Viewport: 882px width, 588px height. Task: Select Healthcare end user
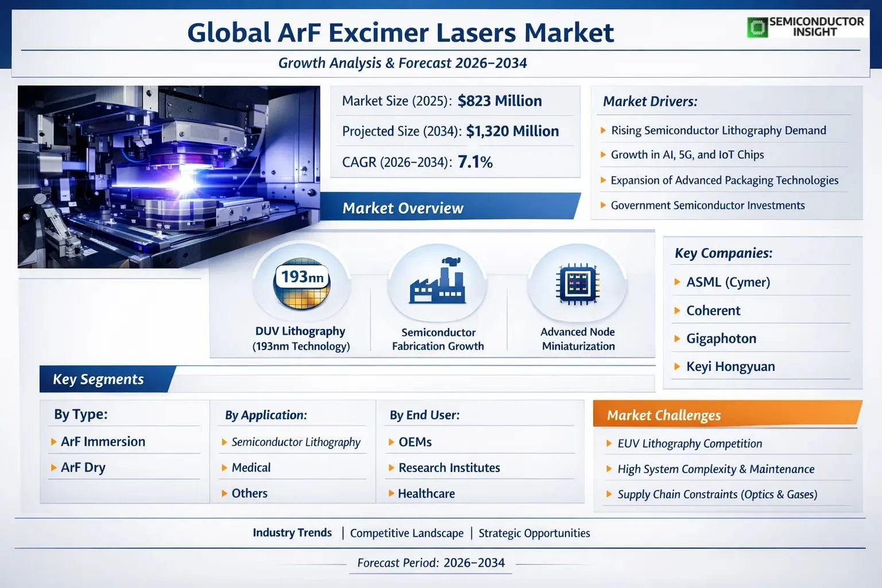(426, 494)
